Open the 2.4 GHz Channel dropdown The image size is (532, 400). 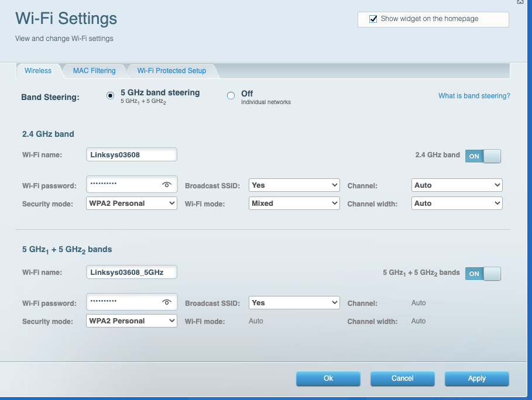click(x=457, y=184)
